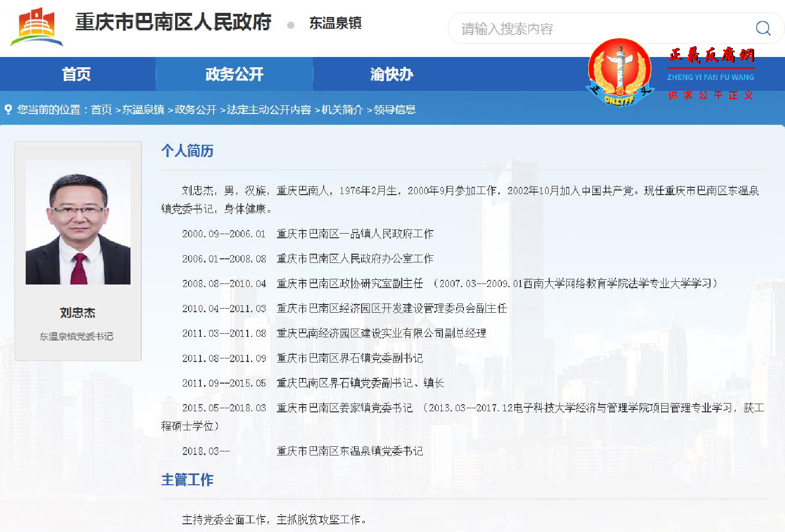This screenshot has height=532, width=785.
Task: Open the 渝快办 navigation item
Action: pyautogui.click(x=390, y=74)
